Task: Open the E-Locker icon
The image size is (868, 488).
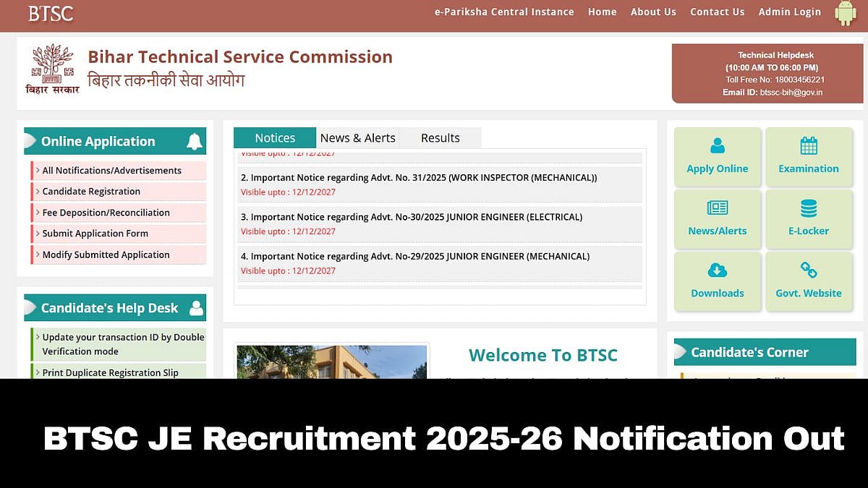Action: coord(808,209)
